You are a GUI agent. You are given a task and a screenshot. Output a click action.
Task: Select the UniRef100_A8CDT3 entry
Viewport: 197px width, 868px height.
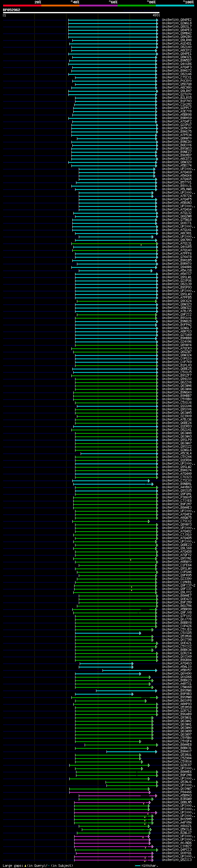[177, 159]
